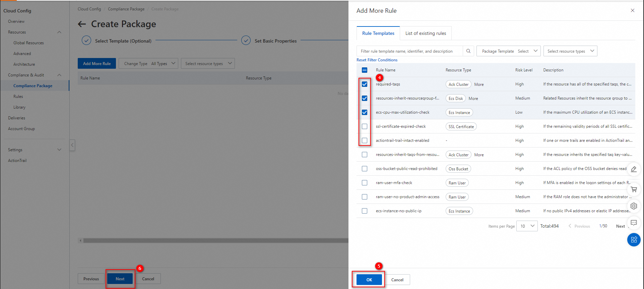Click the Select Template step checkmark icon
Image resolution: width=644 pixels, height=289 pixels.
(86, 41)
